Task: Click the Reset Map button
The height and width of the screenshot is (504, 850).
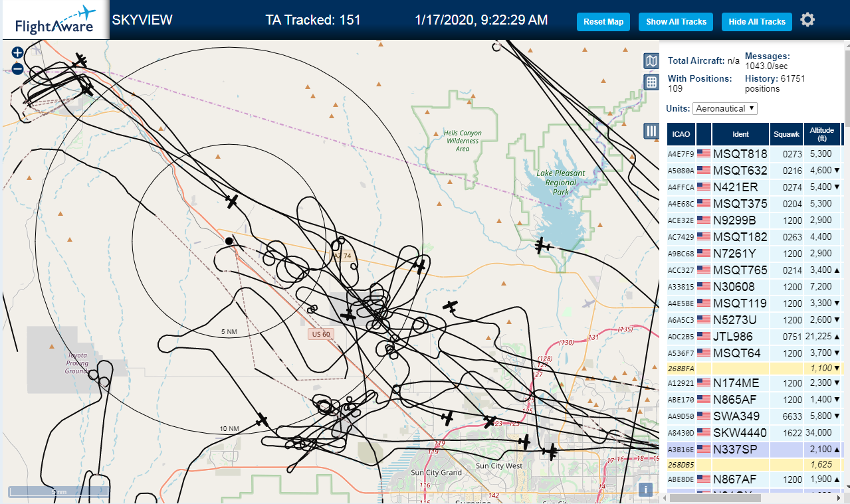Action: click(603, 21)
